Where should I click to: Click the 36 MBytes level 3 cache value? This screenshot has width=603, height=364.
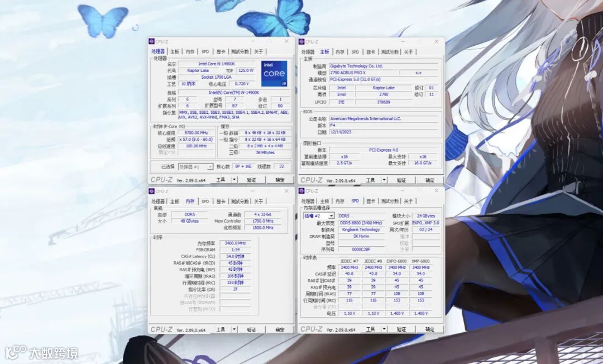tap(265, 152)
